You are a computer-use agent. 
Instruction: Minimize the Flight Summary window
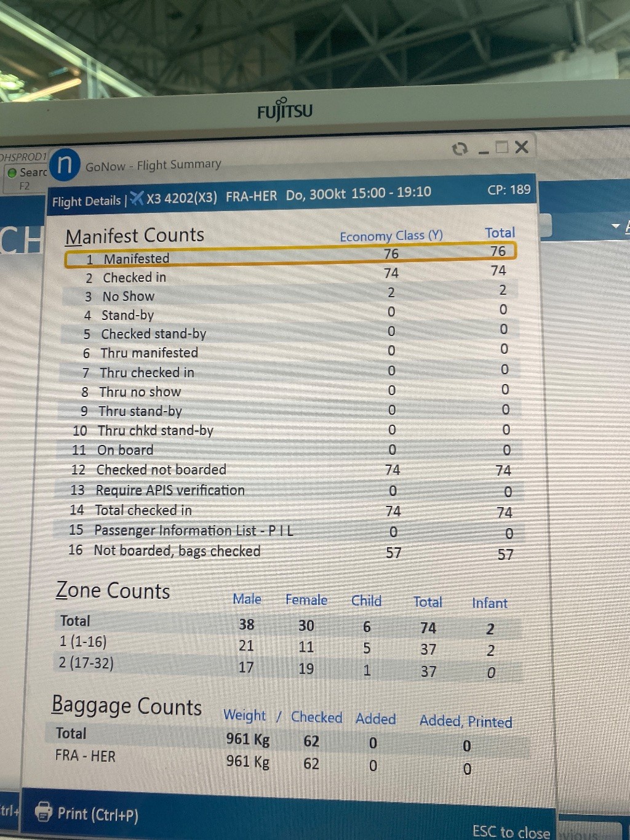click(x=484, y=150)
